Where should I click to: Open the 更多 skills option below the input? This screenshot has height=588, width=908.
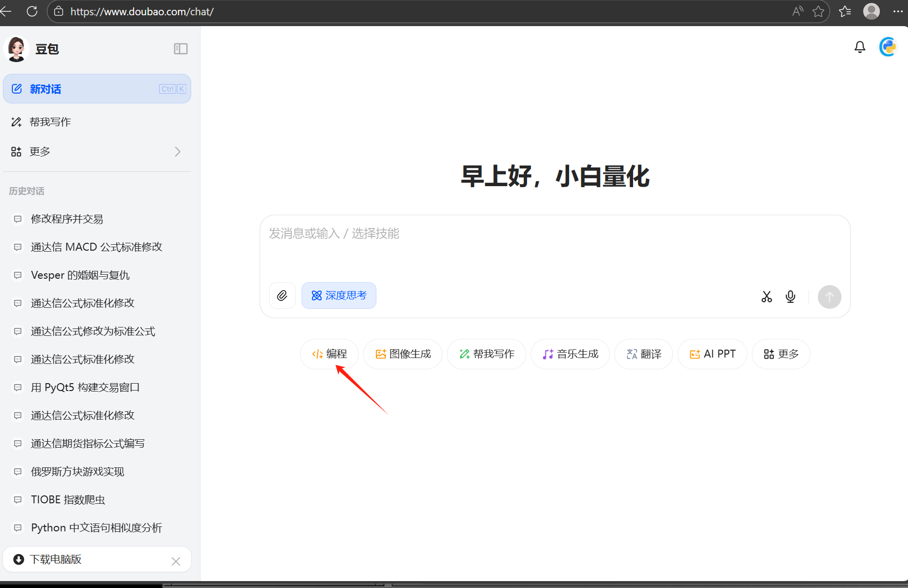tap(780, 354)
